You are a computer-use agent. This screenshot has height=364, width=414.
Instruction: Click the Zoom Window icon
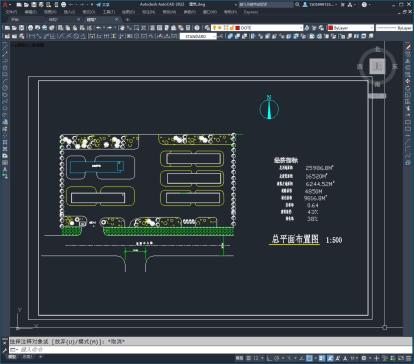click(x=137, y=28)
